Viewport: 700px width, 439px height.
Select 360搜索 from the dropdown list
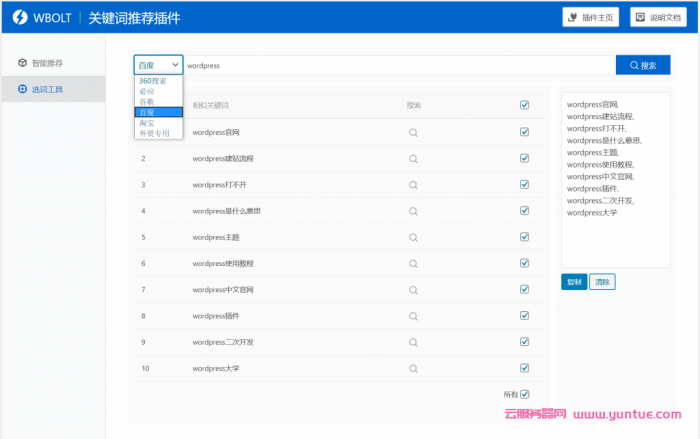click(x=153, y=81)
